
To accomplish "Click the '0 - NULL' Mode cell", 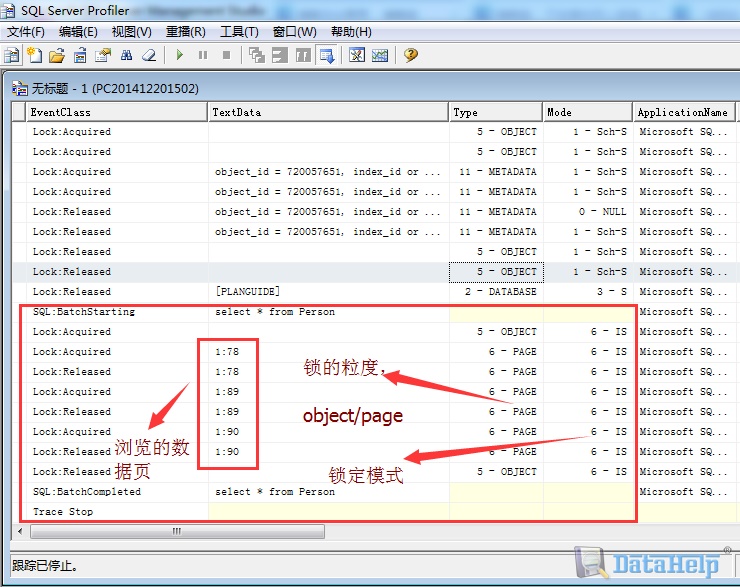I will coord(588,211).
